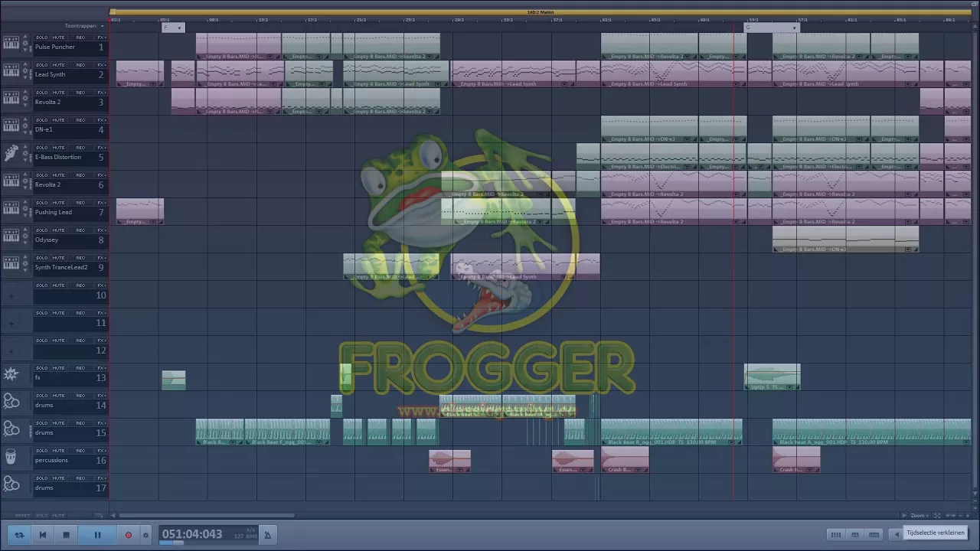Viewport: 980px width, 551px height.
Task: Enable REC on Pushing Lead track
Action: [x=80, y=203]
